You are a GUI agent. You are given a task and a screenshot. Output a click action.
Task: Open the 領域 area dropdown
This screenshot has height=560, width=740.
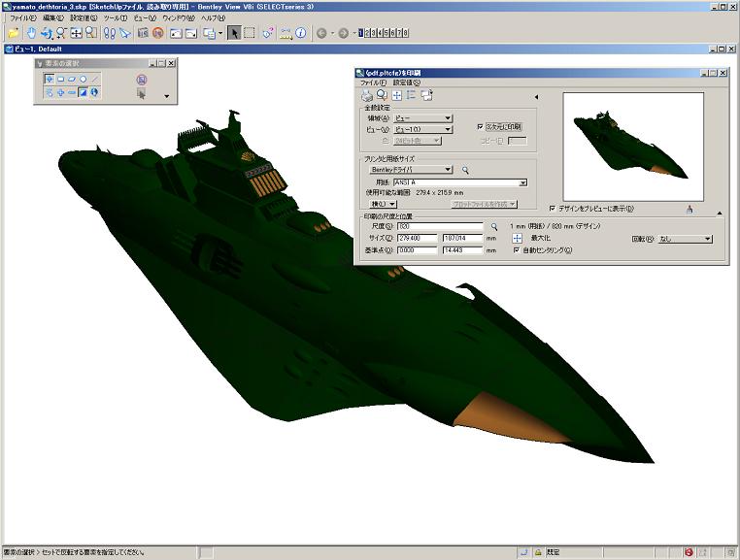[422, 118]
